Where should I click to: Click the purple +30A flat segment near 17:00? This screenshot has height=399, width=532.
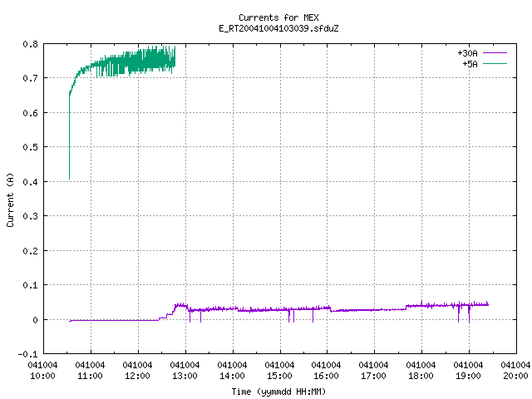pyautogui.click(x=368, y=310)
